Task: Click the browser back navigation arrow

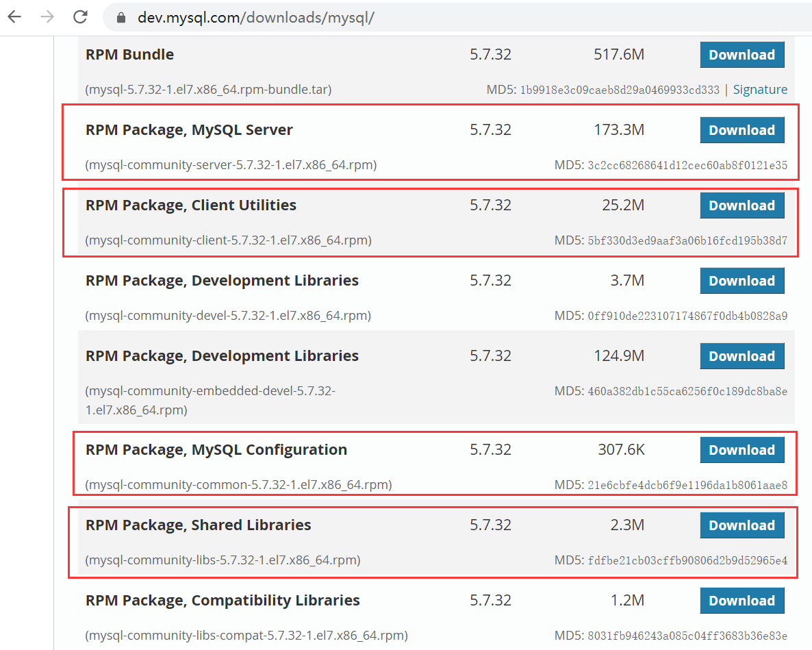Action: tap(14, 16)
